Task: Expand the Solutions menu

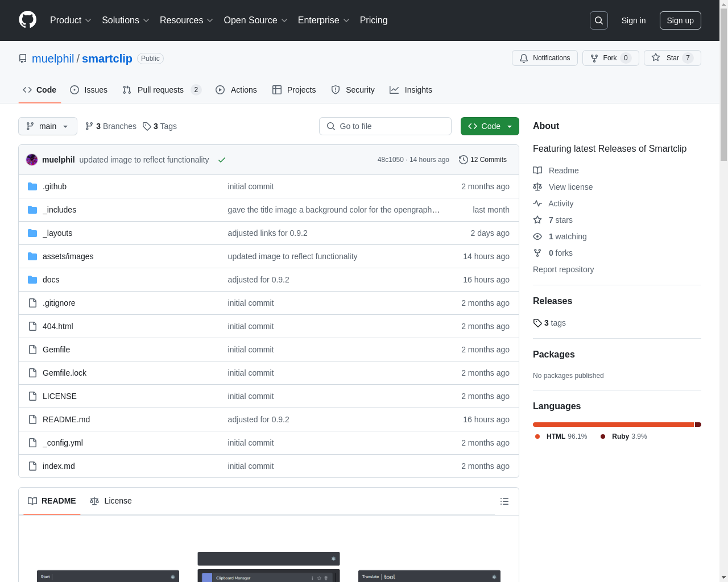Action: (126, 20)
